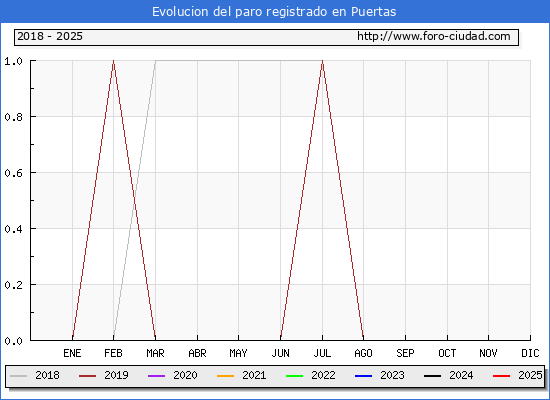Click the 0.0 y-axis value

point(14,341)
